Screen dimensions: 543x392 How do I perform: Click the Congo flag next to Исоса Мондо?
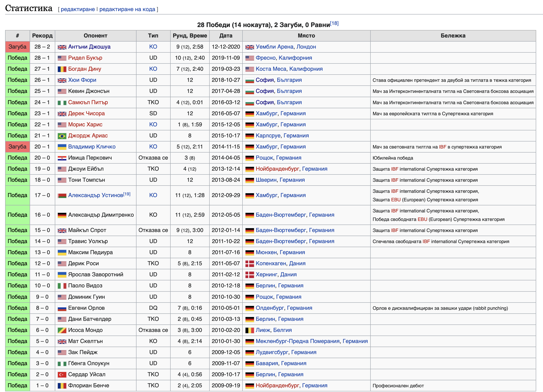62,330
